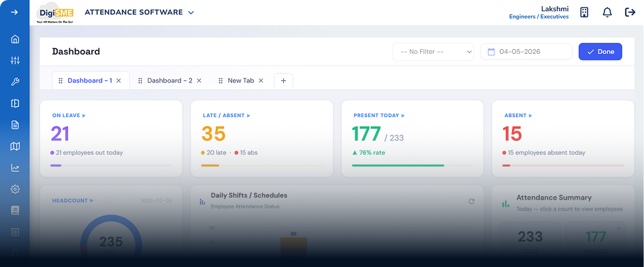Screen dimensions: 644x267
Task: Click Engineers / Executives link
Action: [x=539, y=17]
